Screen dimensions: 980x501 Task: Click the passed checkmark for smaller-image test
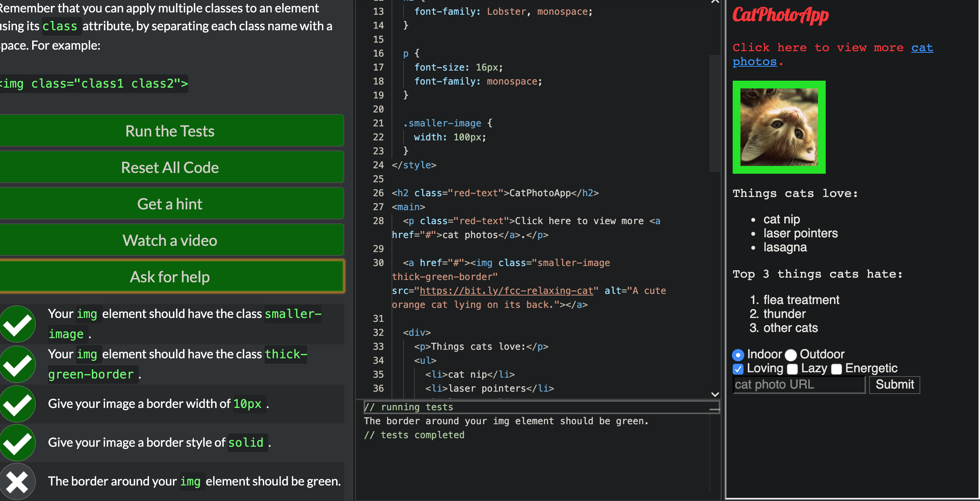(x=17, y=324)
